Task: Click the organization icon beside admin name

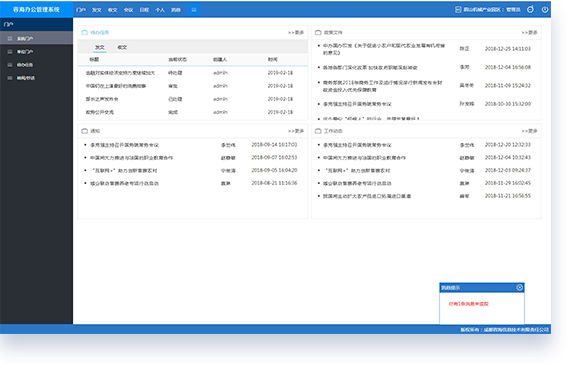Action: tap(458, 10)
